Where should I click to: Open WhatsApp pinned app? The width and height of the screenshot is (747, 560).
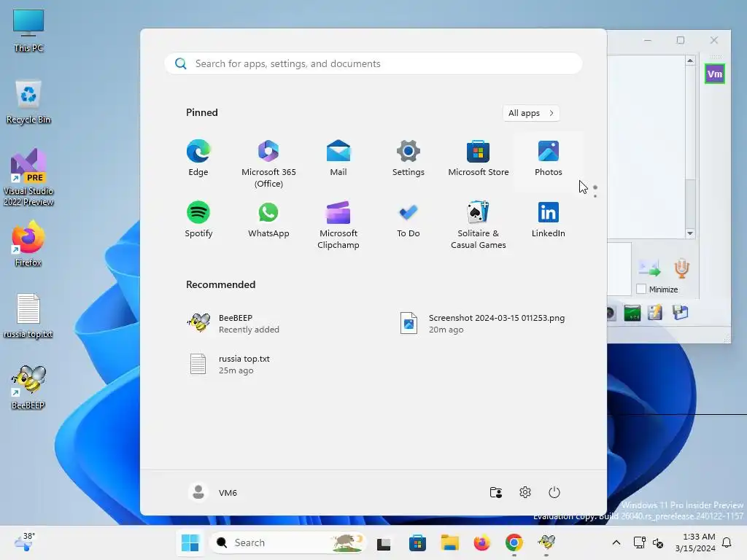(268, 219)
